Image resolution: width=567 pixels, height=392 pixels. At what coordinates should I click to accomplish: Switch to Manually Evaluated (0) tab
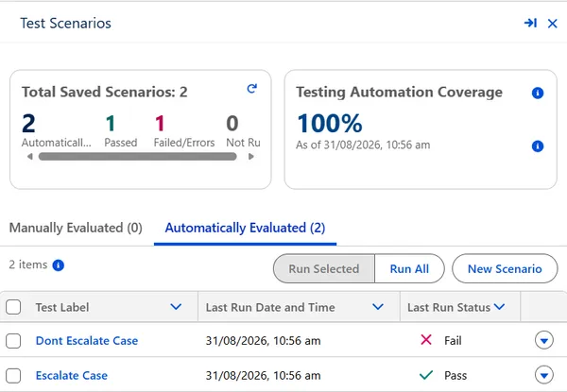pyautogui.click(x=76, y=228)
